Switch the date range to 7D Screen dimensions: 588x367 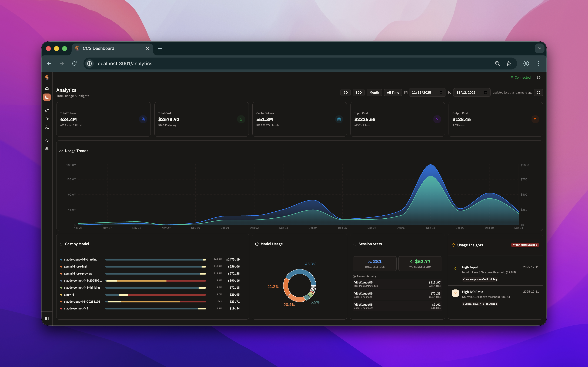[345, 92]
